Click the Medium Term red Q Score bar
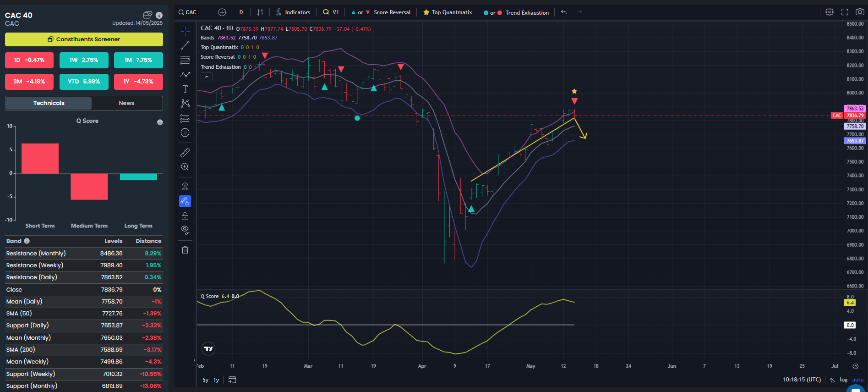 pos(89,187)
